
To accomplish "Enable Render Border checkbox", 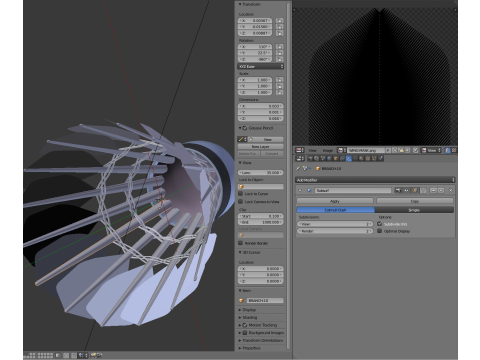I will 240,243.
